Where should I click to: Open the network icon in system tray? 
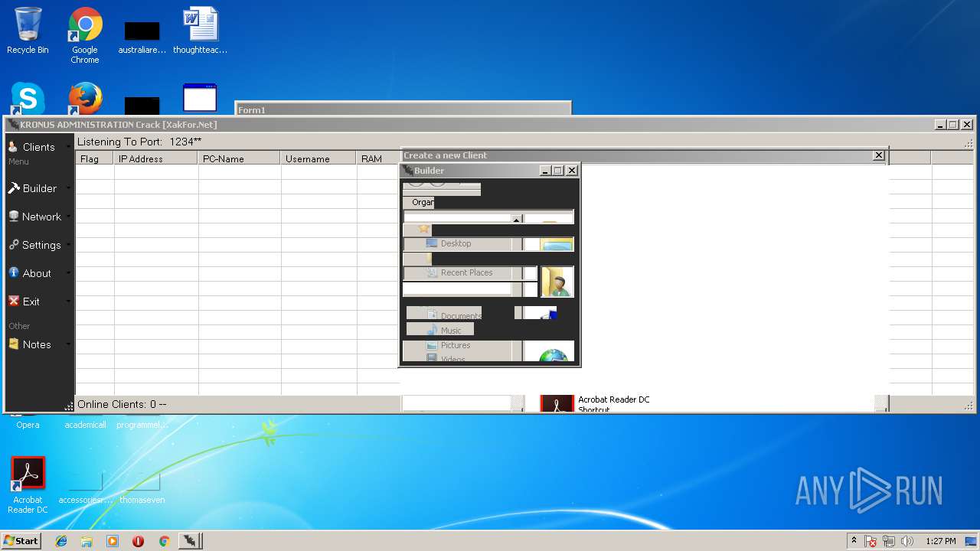[889, 541]
